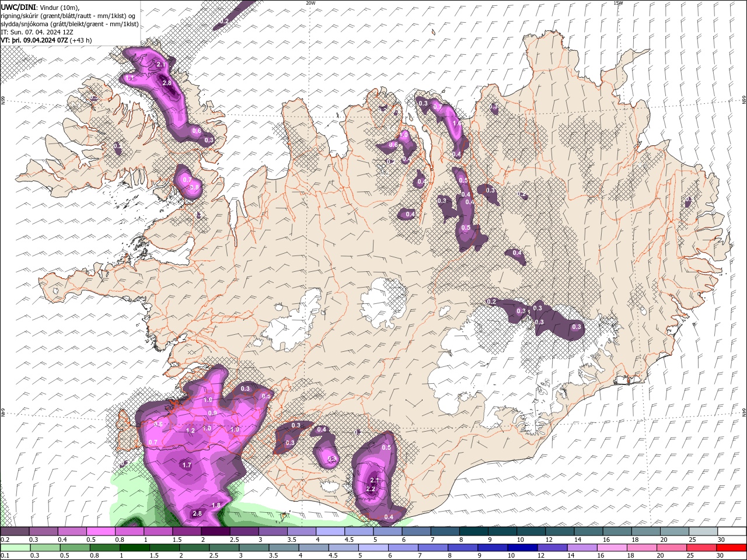Click the "1.8" precipitation value on map
747x560 pixels.
tap(216, 506)
